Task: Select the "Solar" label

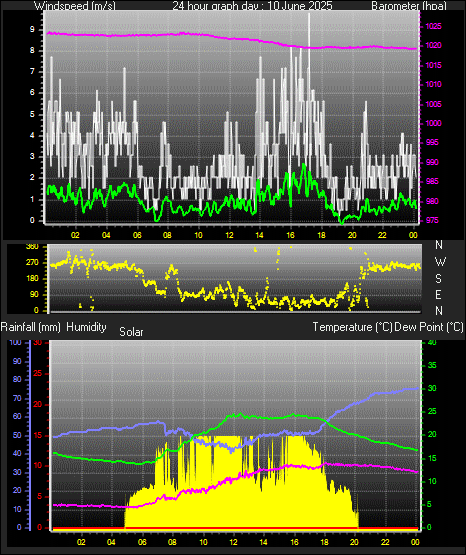Action: click(131, 332)
